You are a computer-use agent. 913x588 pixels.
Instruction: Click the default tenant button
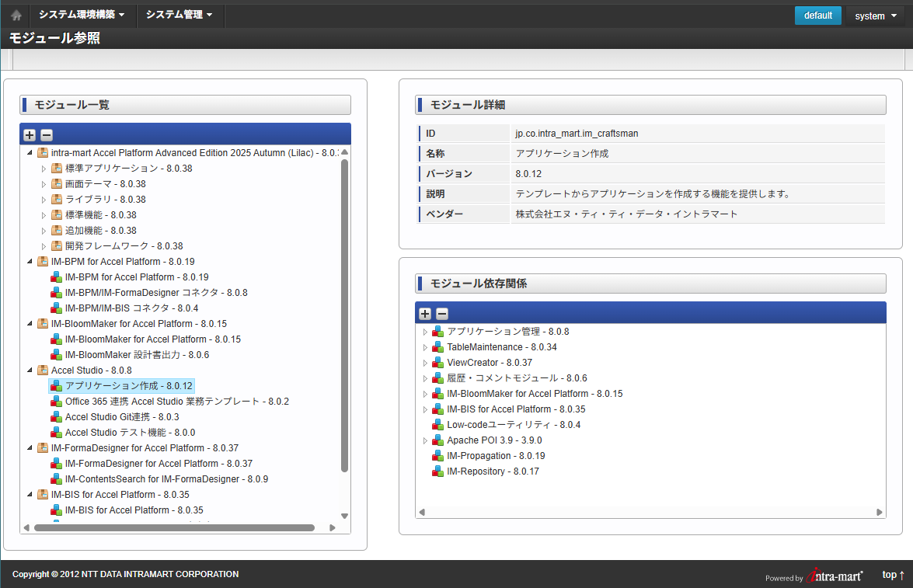pos(817,16)
